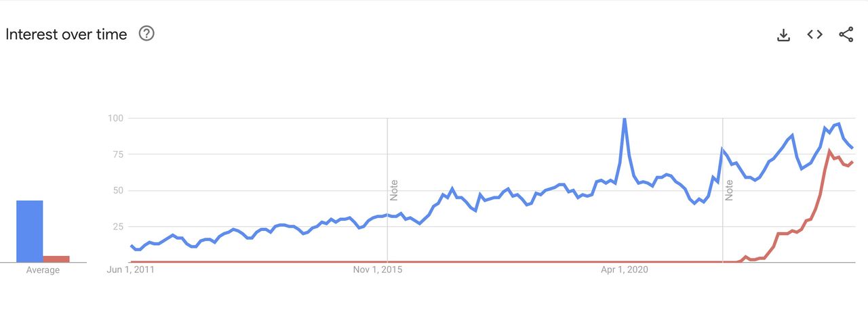The height and width of the screenshot is (323, 868).
Task: Click the "Apr 1, 2020" axis label
Action: click(x=625, y=270)
